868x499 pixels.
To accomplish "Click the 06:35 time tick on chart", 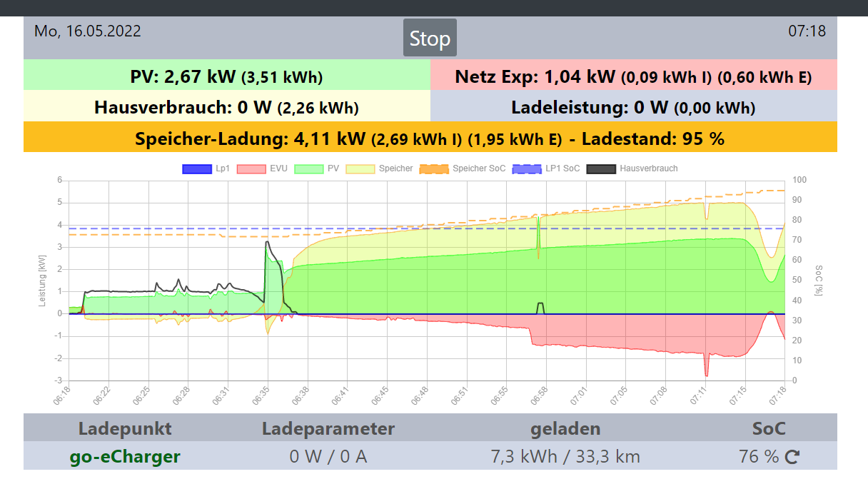I will pyautogui.click(x=261, y=397).
